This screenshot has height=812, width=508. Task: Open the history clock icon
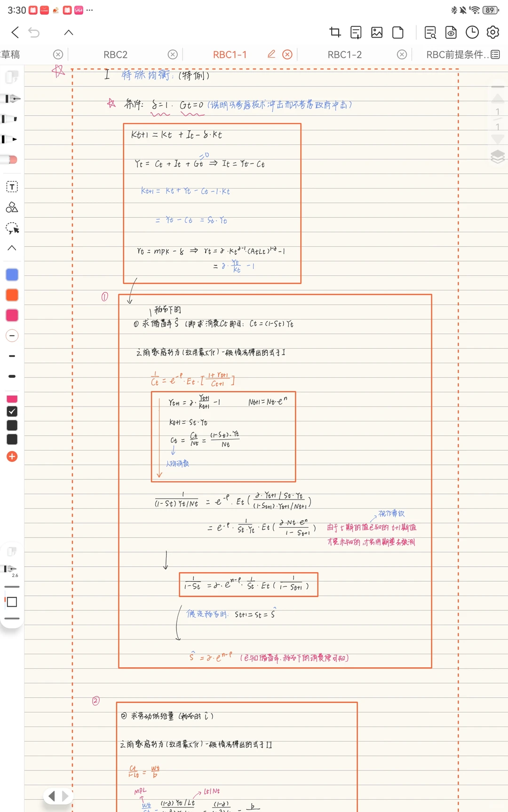(472, 32)
